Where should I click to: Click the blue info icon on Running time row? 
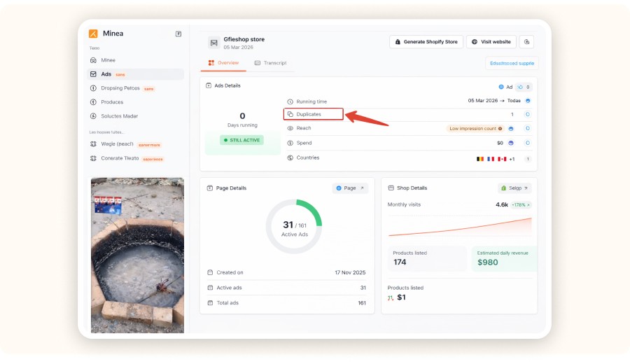coord(528,101)
